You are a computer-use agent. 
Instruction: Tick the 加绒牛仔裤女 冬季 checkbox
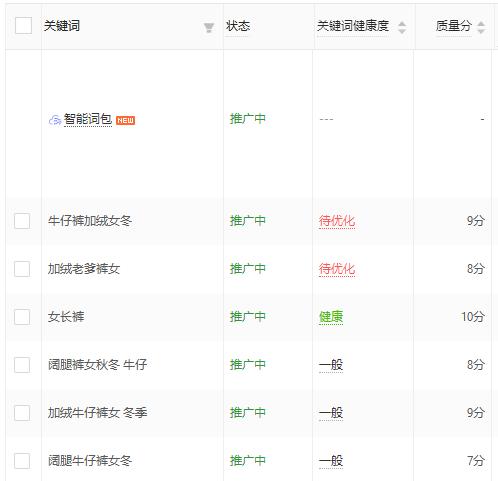(x=22, y=413)
